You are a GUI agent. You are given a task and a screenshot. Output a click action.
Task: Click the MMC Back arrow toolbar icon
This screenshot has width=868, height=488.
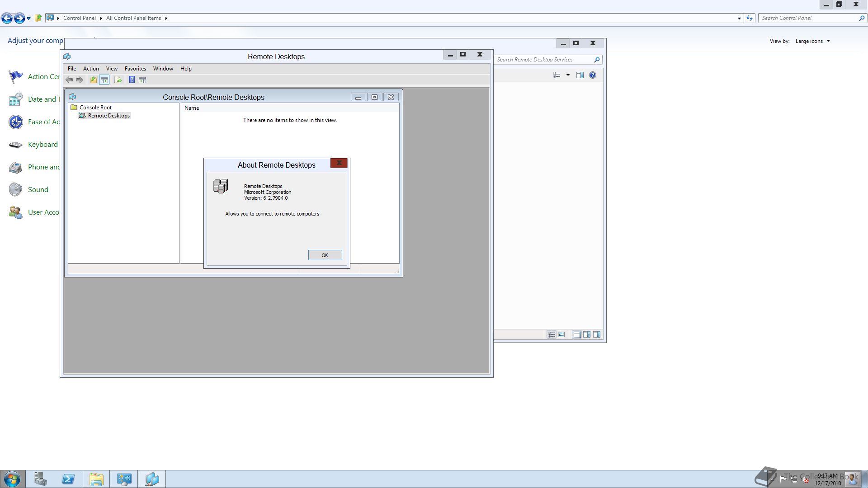click(x=69, y=80)
